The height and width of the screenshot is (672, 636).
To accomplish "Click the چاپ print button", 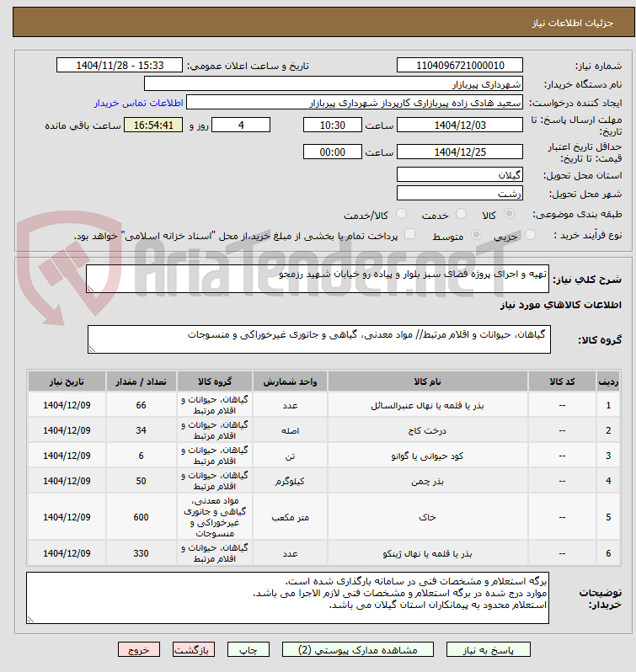I will click(x=249, y=650).
